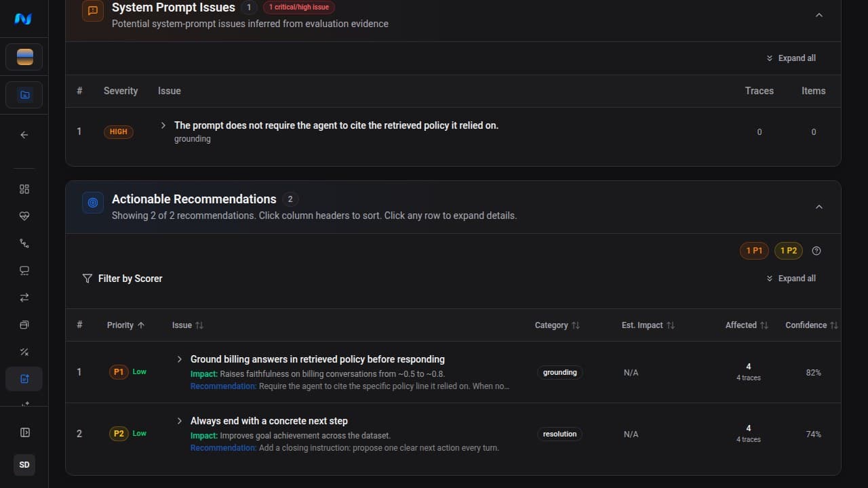This screenshot has width=868, height=488.
Task: Open Filter by Scorer
Action: point(122,279)
